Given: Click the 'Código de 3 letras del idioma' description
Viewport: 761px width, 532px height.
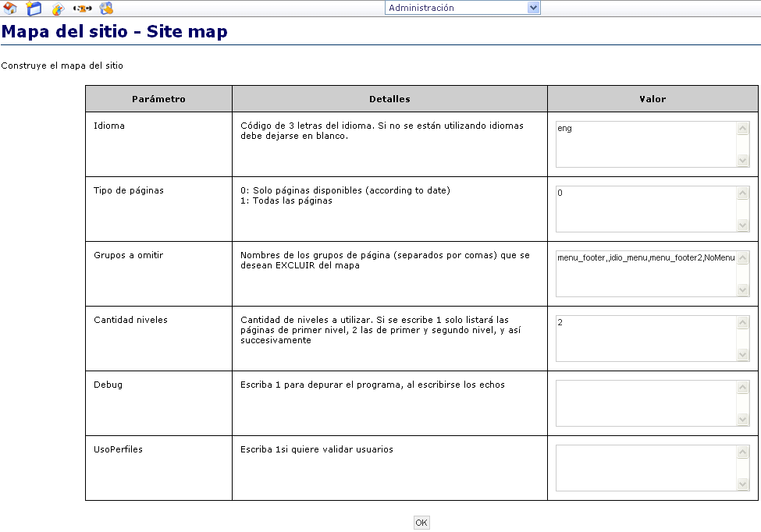Looking at the screenshot, I should (x=382, y=131).
